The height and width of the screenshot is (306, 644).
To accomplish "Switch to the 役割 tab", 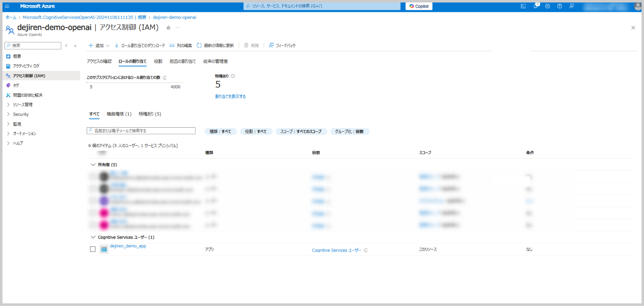I will pos(158,61).
